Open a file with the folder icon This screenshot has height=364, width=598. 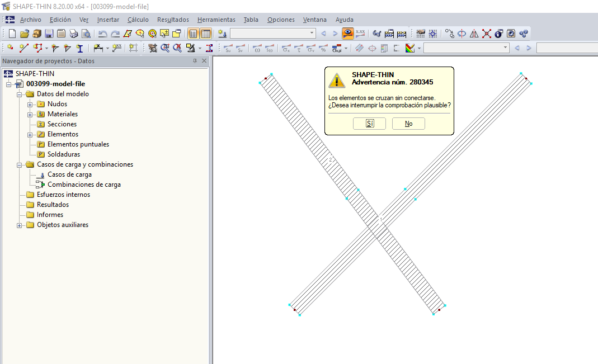25,34
